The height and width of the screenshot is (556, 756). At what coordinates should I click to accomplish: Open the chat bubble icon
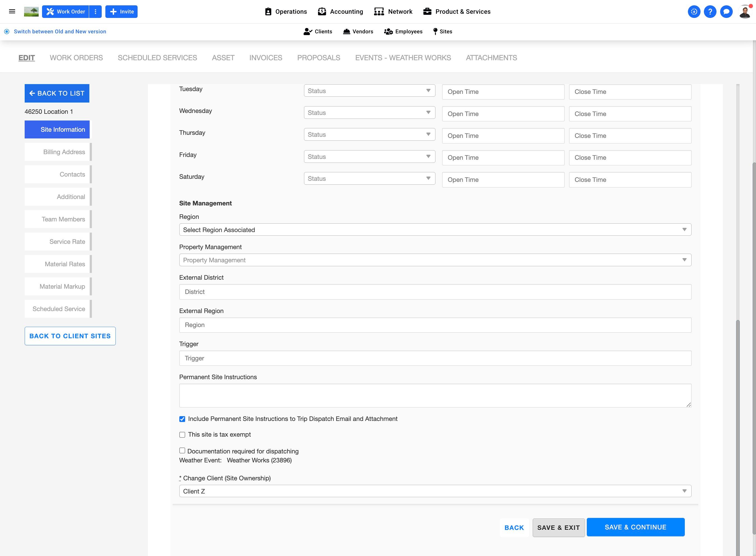coord(726,11)
